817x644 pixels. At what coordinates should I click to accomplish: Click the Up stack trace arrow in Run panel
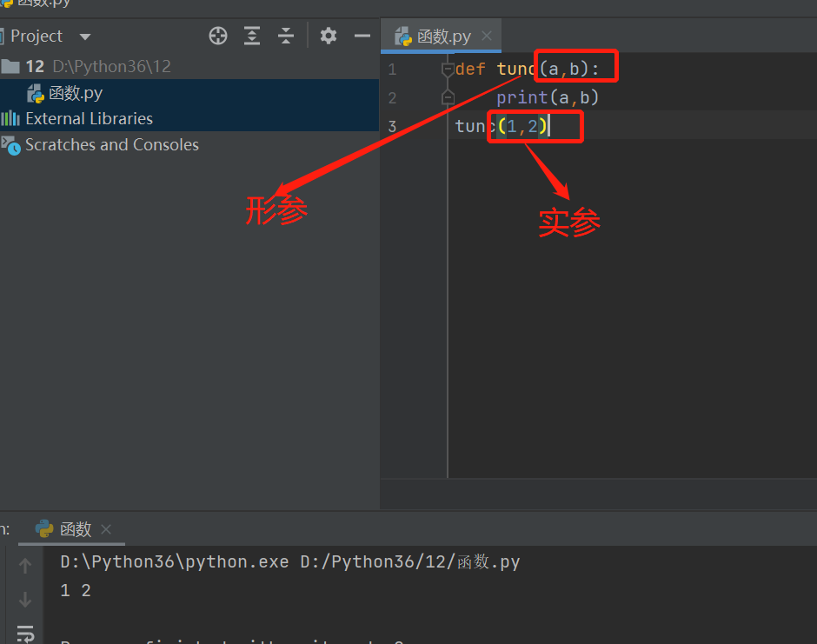(x=25, y=566)
